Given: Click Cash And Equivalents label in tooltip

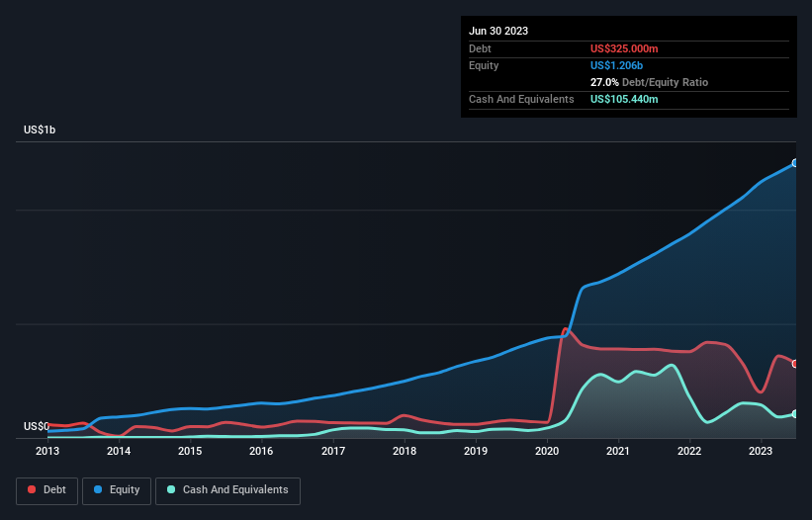Looking at the screenshot, I should point(521,99).
